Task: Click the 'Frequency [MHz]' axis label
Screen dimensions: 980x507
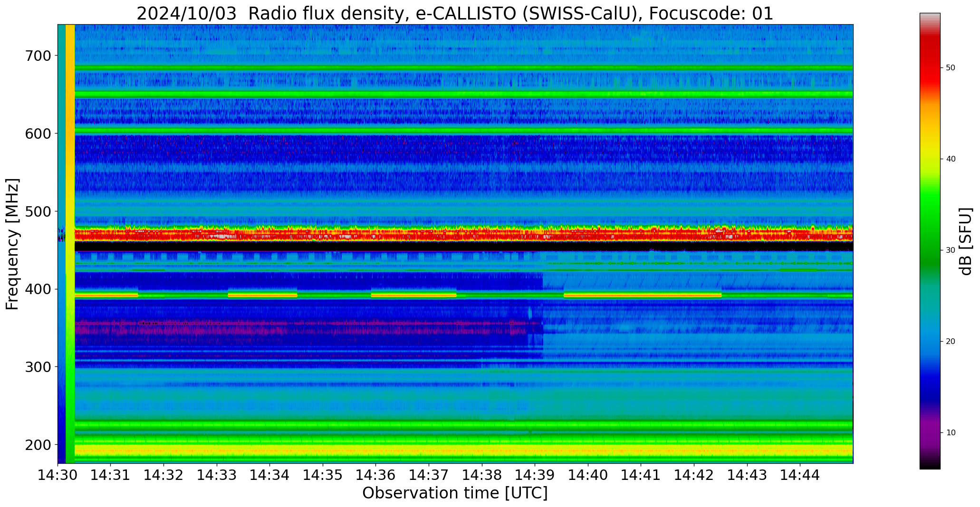Action: (x=13, y=244)
